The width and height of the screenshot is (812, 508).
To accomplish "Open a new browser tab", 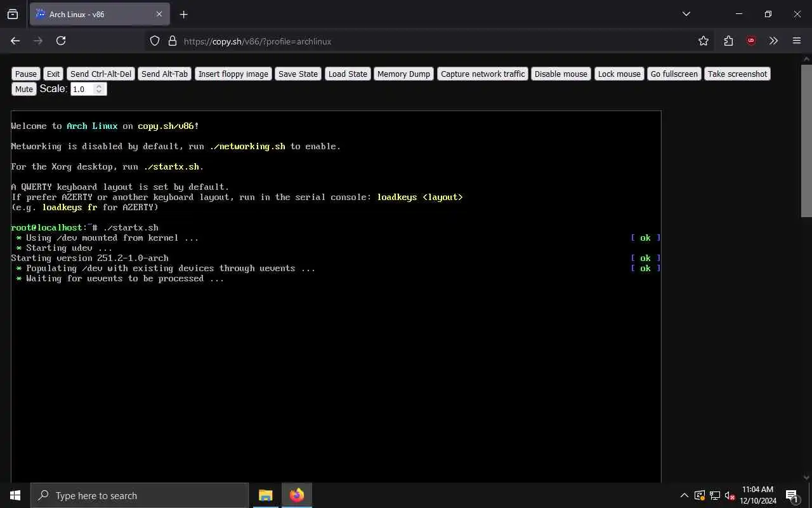I will 183,14.
